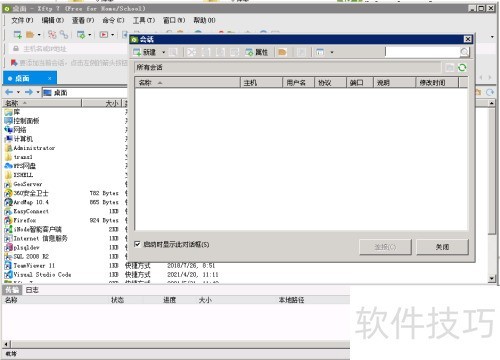Click the transfer panel horizontal scrollbar left arrow
500x360 pixels.
(6, 344)
